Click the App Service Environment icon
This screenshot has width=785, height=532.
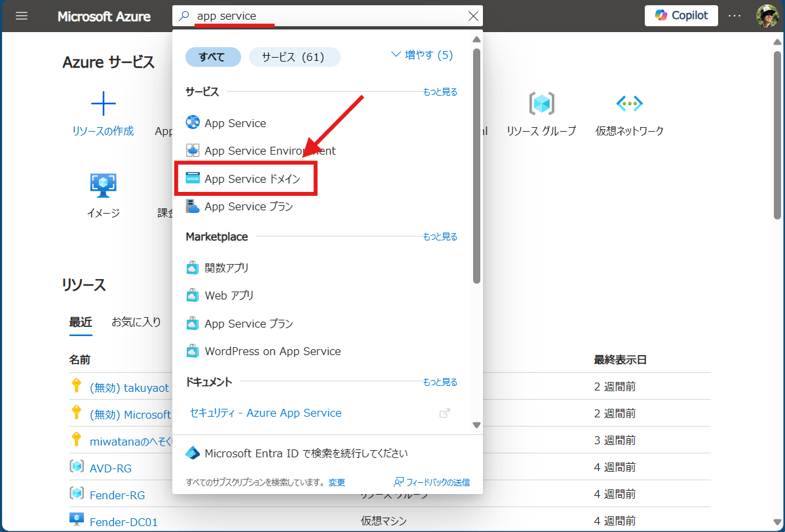(193, 150)
